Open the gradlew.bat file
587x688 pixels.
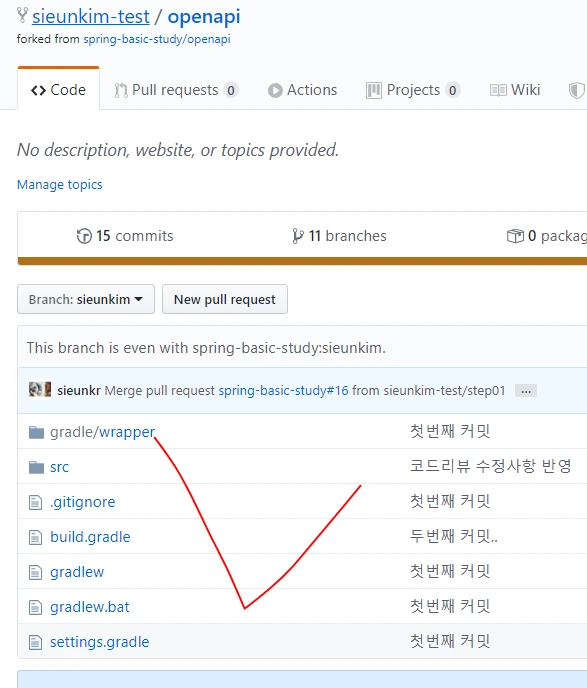(90, 607)
